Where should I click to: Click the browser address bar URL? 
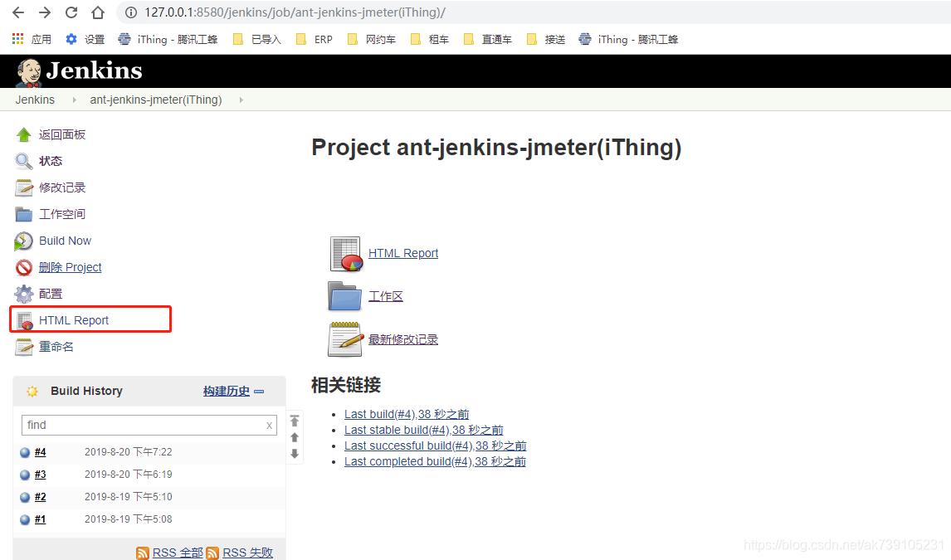295,12
